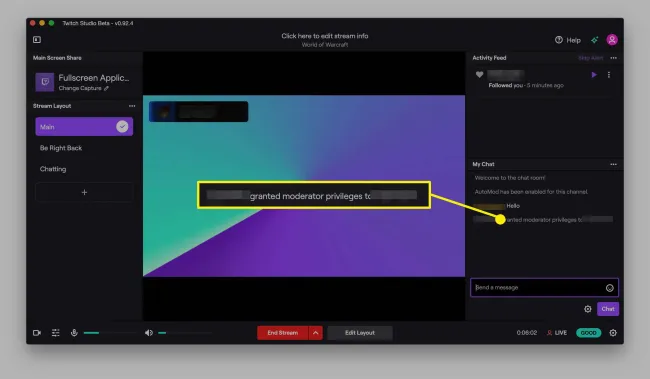The image size is (650, 379).
Task: Expand the End Stream chevron arrow
Action: click(x=315, y=333)
